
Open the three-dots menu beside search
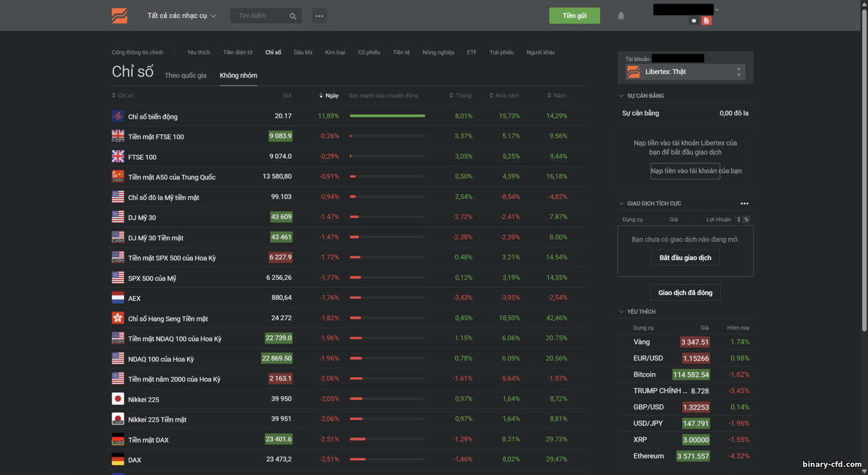coord(319,16)
